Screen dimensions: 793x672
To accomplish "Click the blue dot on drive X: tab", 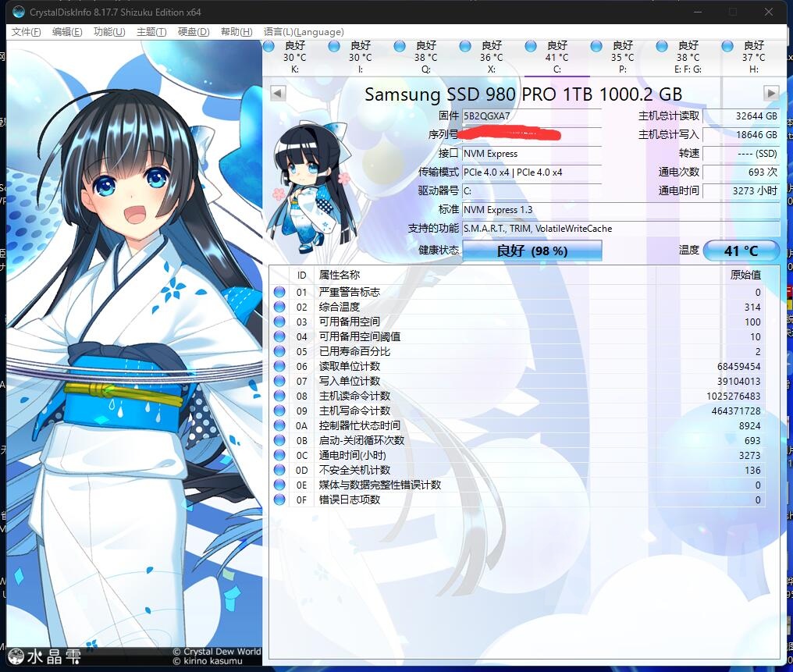I will 466,44.
